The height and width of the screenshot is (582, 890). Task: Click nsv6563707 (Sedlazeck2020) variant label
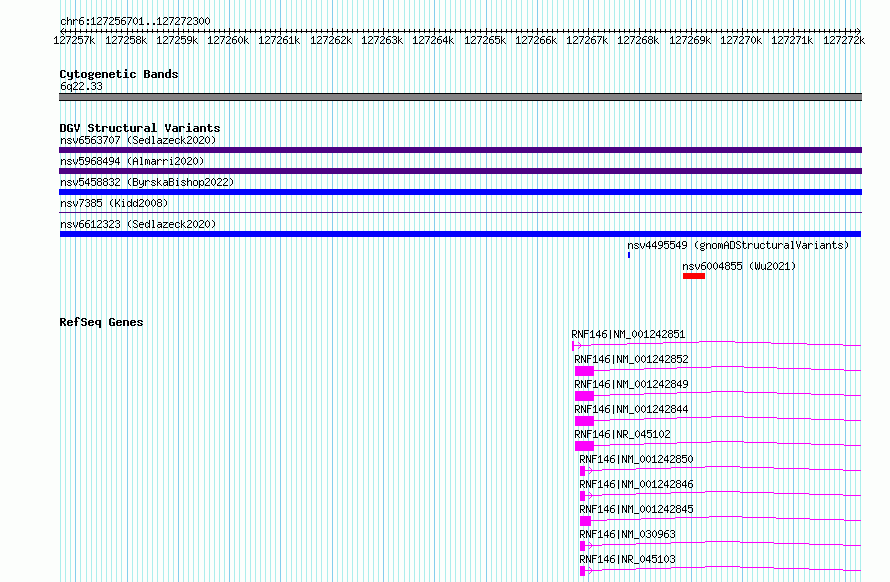[x=138, y=140]
